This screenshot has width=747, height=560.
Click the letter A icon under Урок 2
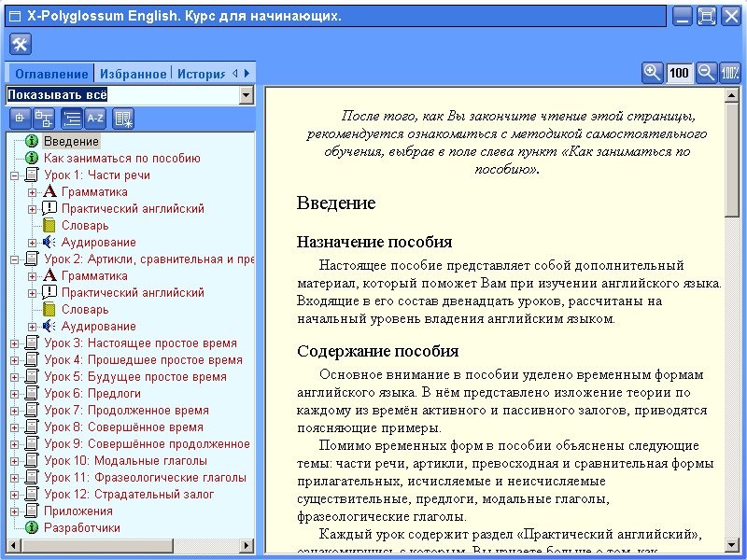[49, 275]
